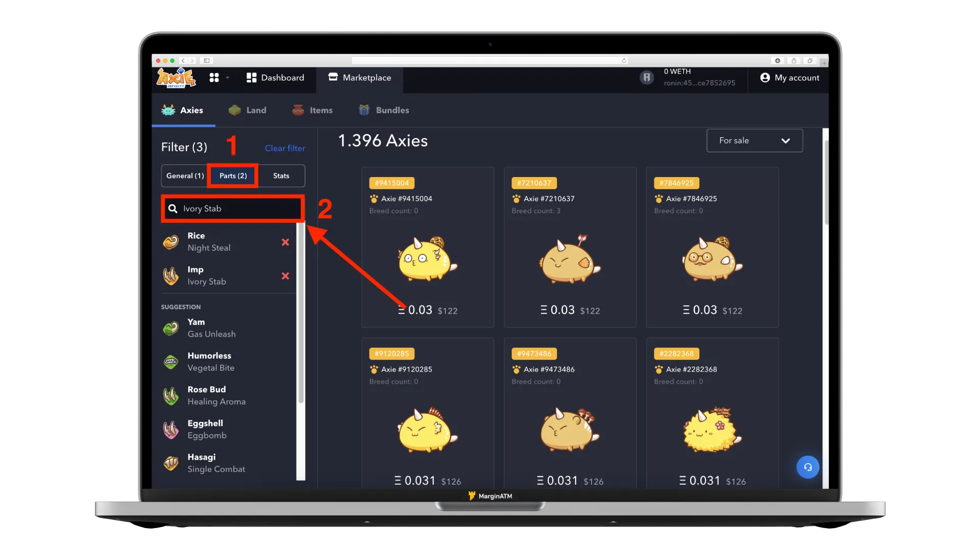Remove Rice Night Steal filter
Image resolution: width=980 pixels, height=551 pixels.
tap(285, 241)
